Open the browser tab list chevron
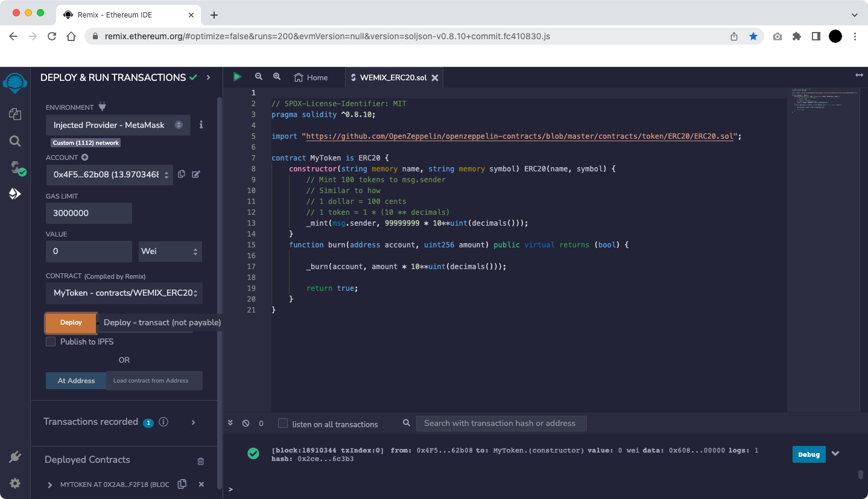 855,14
